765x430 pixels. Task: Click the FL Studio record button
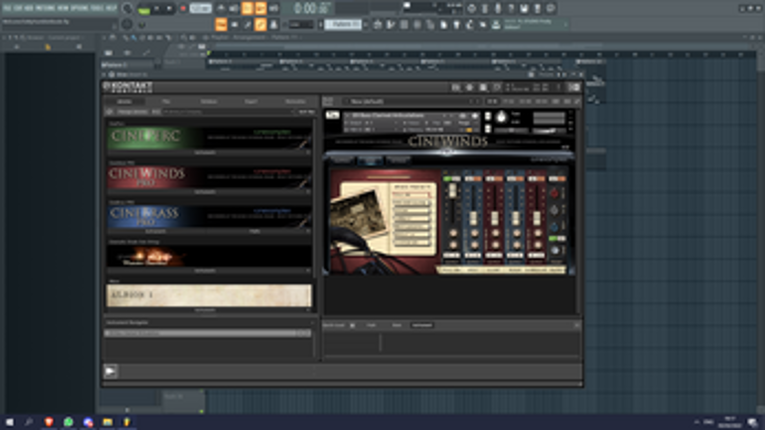click(183, 8)
